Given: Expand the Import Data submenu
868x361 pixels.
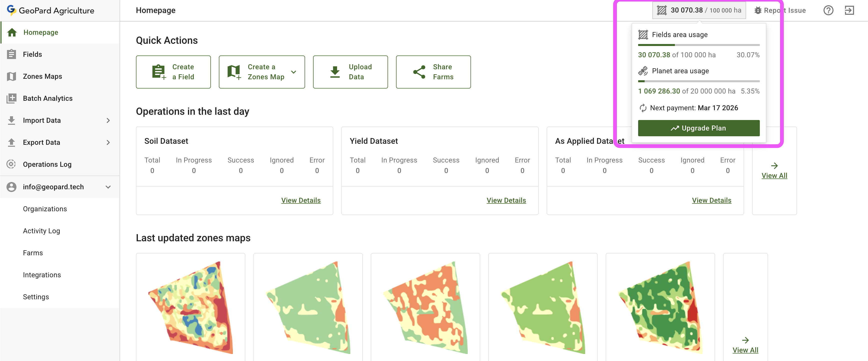Looking at the screenshot, I should point(108,120).
